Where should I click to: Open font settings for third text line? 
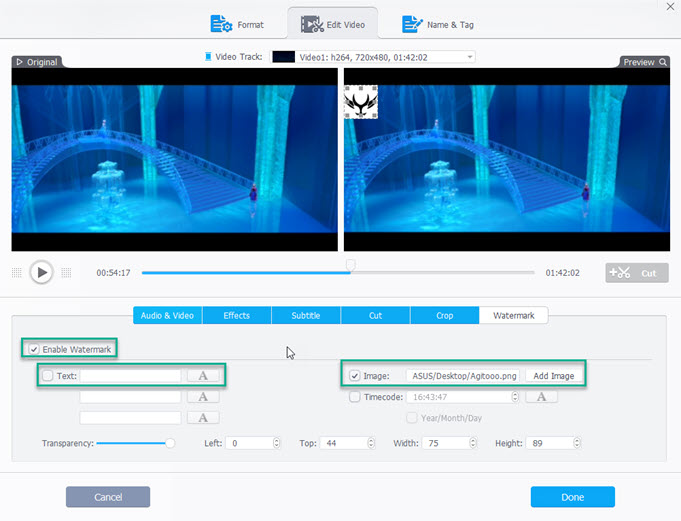203,418
